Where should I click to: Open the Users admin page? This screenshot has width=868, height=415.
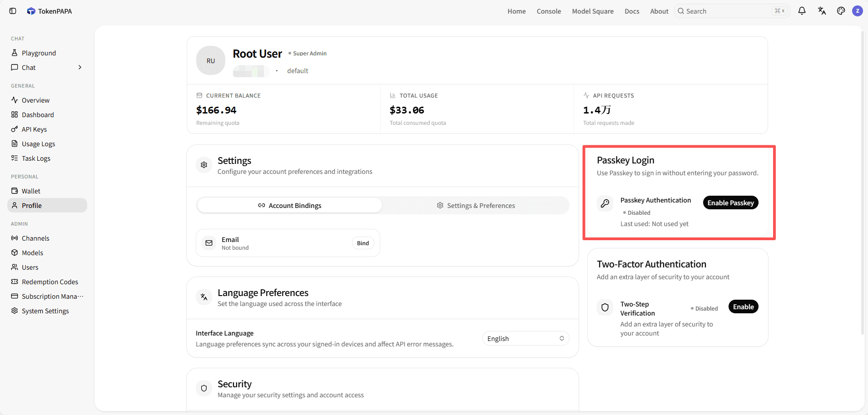click(47, 267)
